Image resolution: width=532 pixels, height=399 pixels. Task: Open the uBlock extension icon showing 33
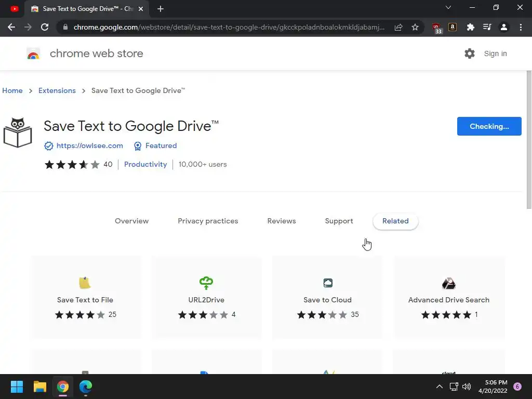437,28
